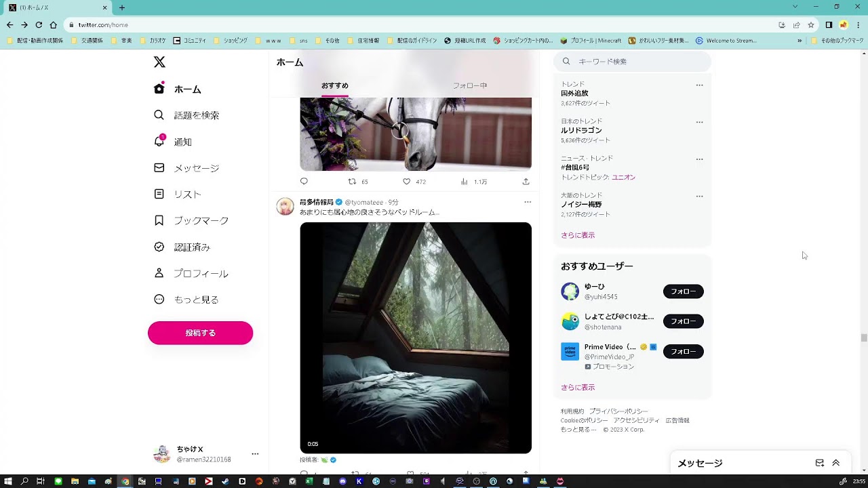
Task: Share the horse post via upload icon
Action: pos(526,182)
